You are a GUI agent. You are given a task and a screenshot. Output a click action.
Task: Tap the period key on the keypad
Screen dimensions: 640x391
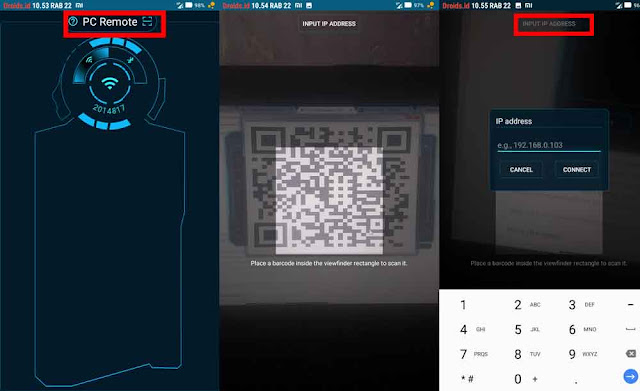pyautogui.click(x=576, y=382)
